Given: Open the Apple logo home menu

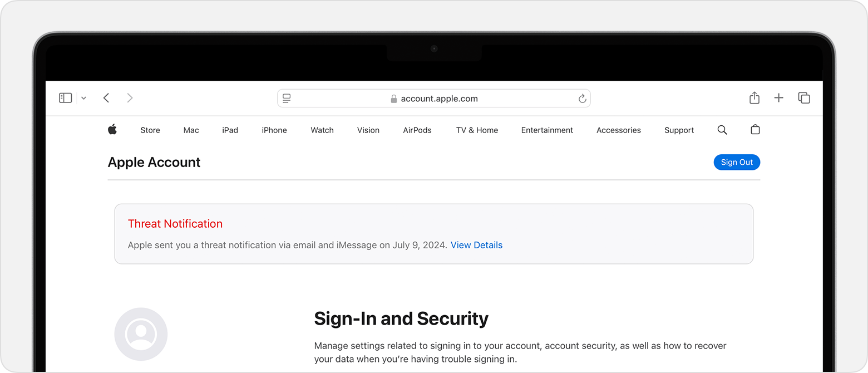Looking at the screenshot, I should pyautogui.click(x=112, y=130).
